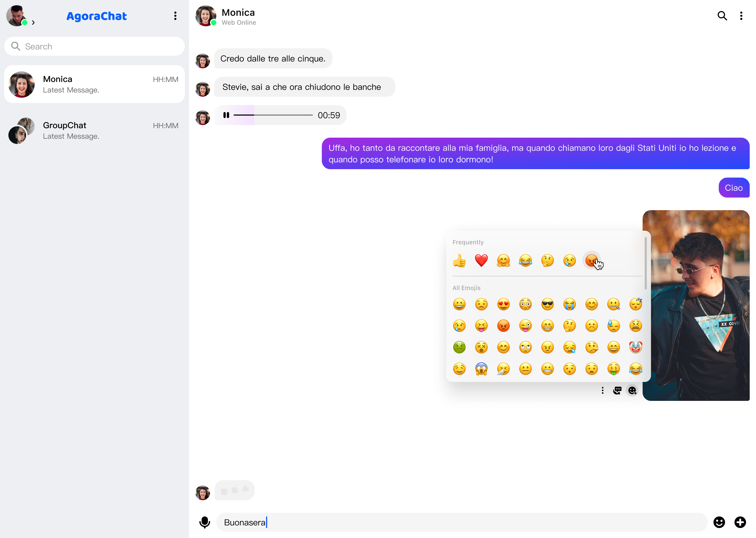Open message more-options dots under image
756x538 pixels.
point(602,391)
